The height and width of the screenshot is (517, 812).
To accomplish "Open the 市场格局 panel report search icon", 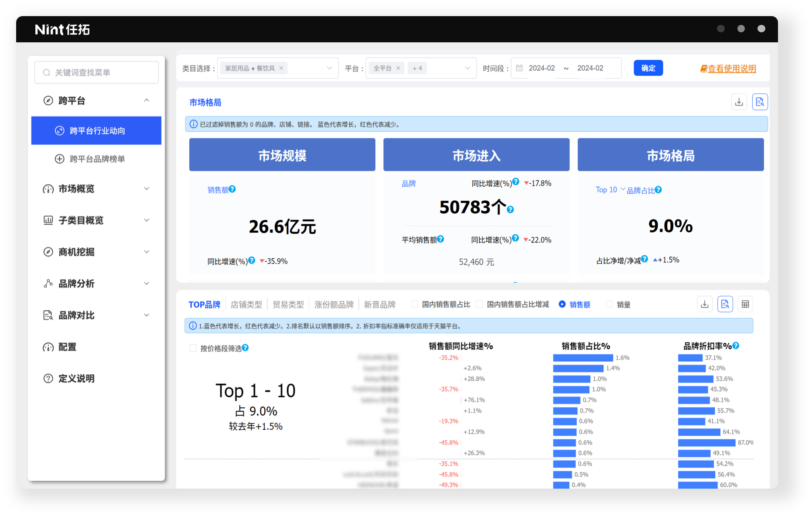I will click(760, 102).
